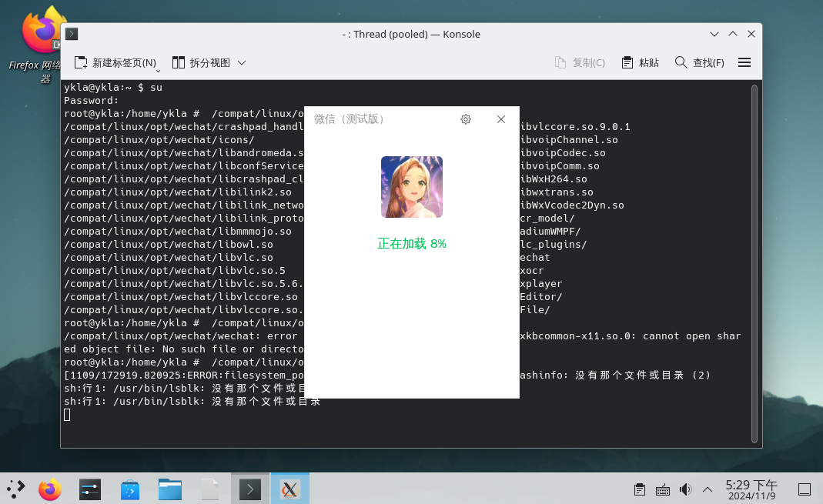Screen dimensions: 823x504
Task: Click the last '/usr/bin/lsblk' error line
Action: pyautogui.click(x=192, y=402)
